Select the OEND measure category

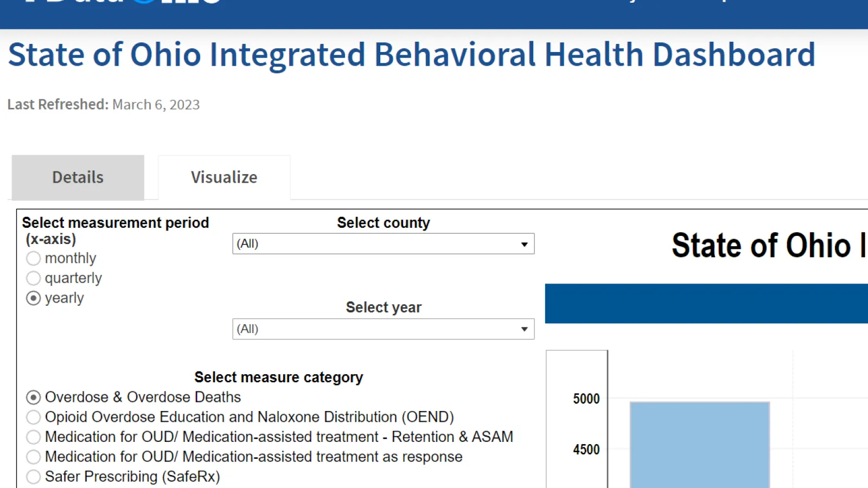pos(34,417)
